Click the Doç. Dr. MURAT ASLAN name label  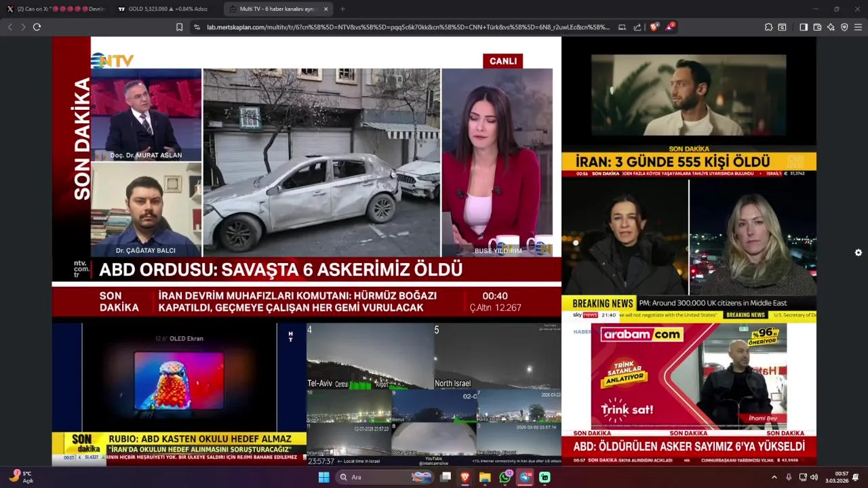tap(146, 155)
